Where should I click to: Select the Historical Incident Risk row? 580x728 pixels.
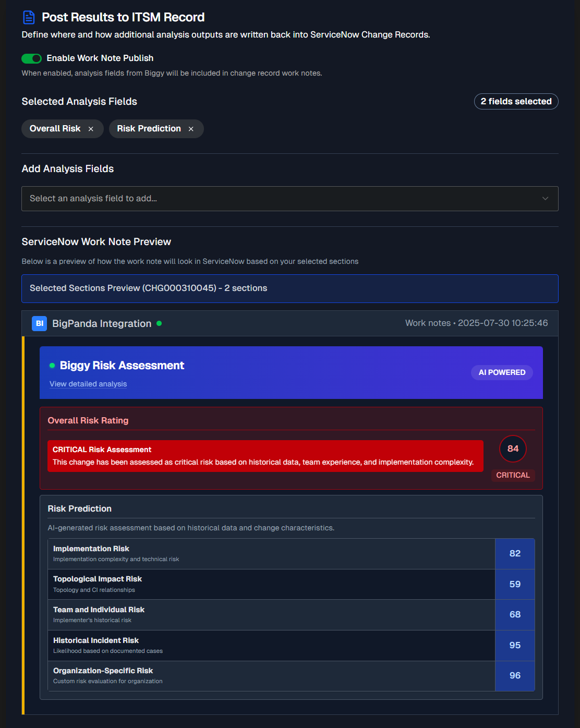(291, 646)
